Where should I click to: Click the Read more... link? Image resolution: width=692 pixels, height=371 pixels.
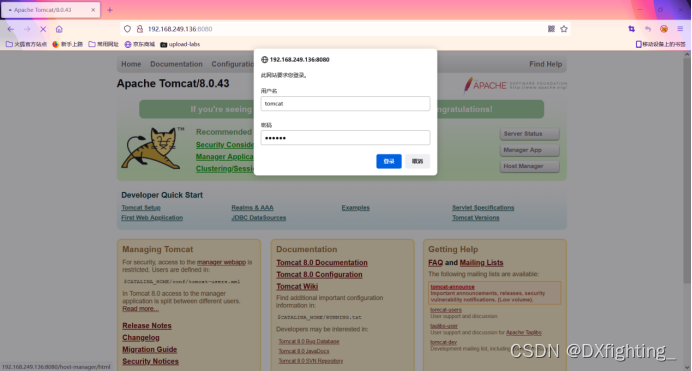(140, 309)
